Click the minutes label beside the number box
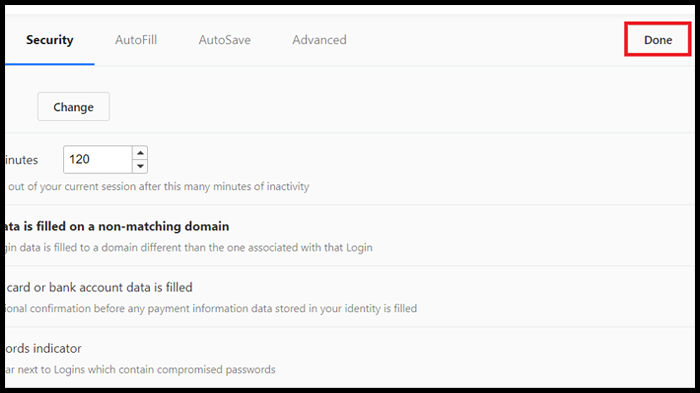The height and width of the screenshot is (393, 700). pyautogui.click(x=21, y=160)
